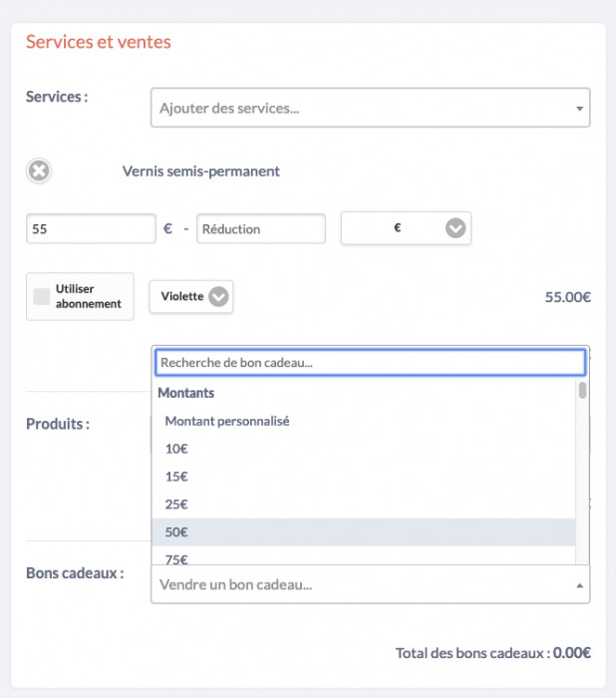Click the round arrow icon in euro selector
The image size is (616, 698).
456,228
